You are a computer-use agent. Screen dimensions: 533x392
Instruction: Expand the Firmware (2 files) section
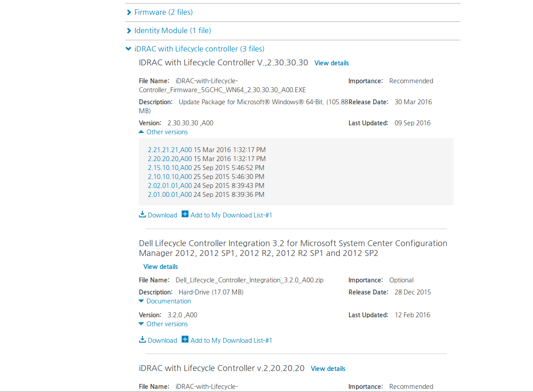tap(163, 12)
